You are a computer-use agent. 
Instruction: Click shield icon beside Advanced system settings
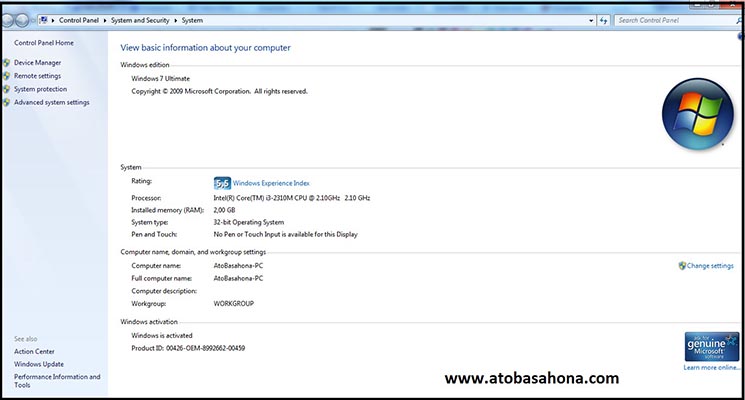(x=7, y=103)
